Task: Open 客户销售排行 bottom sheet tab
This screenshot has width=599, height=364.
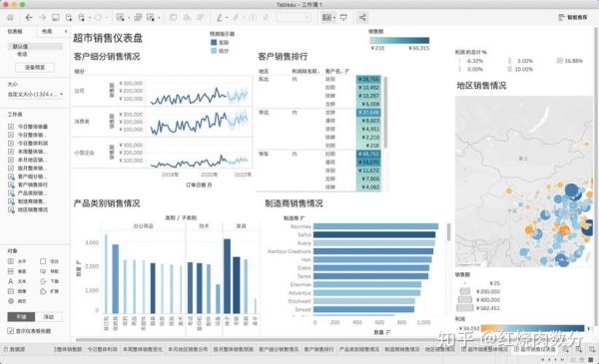Action: click(x=318, y=349)
